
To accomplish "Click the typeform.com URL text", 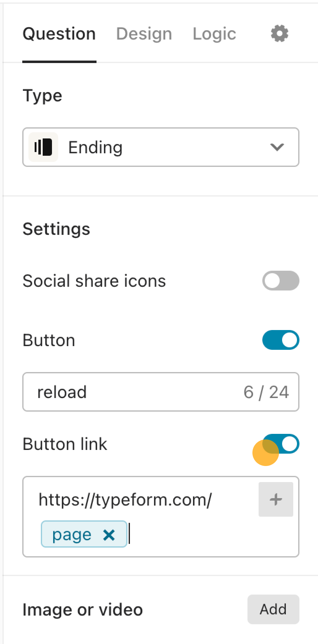I will pos(125,500).
